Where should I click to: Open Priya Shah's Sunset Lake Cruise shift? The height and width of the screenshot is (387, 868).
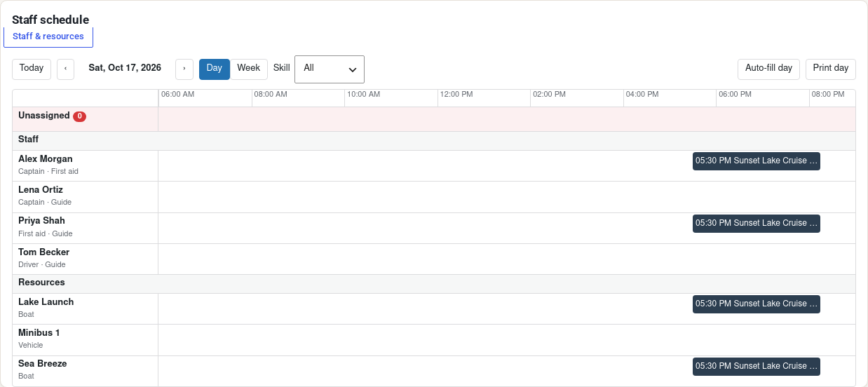point(757,224)
